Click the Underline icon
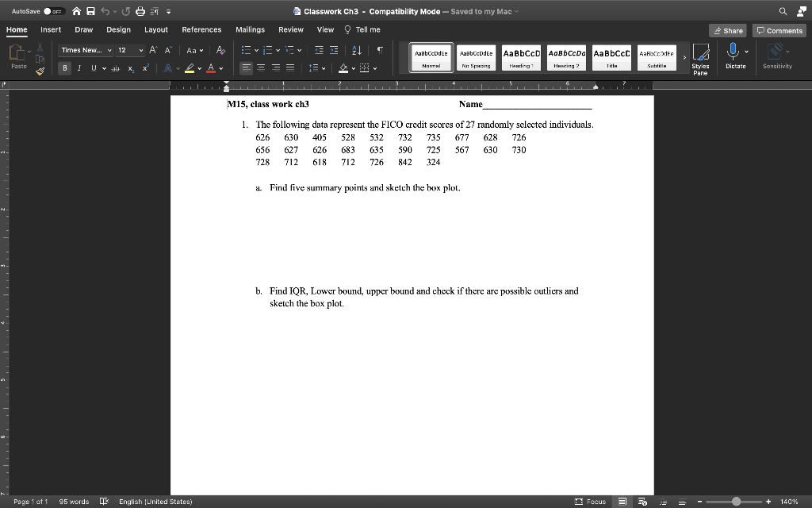This screenshot has width=812, height=508. click(92, 67)
